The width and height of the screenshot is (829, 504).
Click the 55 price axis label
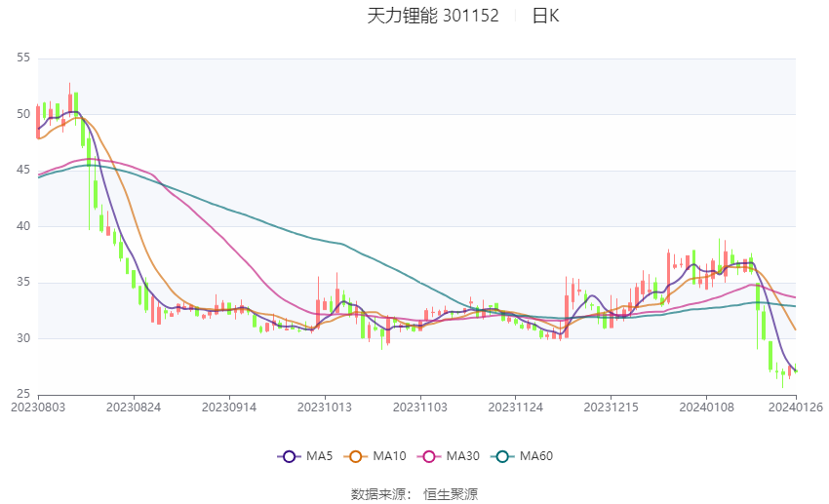[23, 58]
